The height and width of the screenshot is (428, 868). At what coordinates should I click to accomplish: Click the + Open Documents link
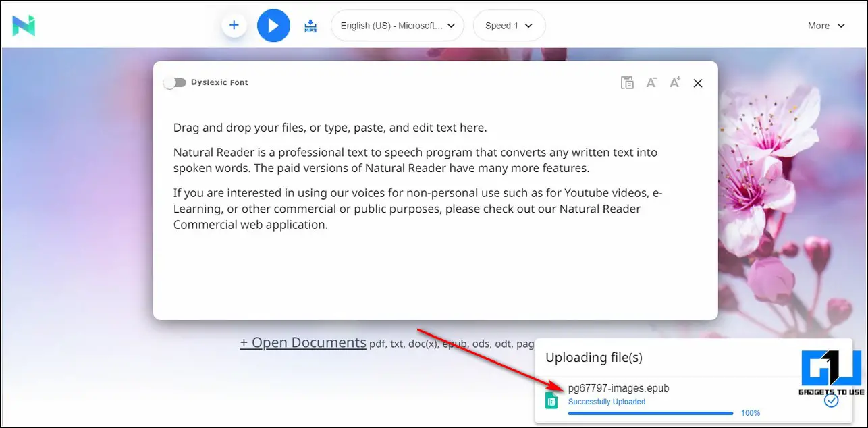303,342
